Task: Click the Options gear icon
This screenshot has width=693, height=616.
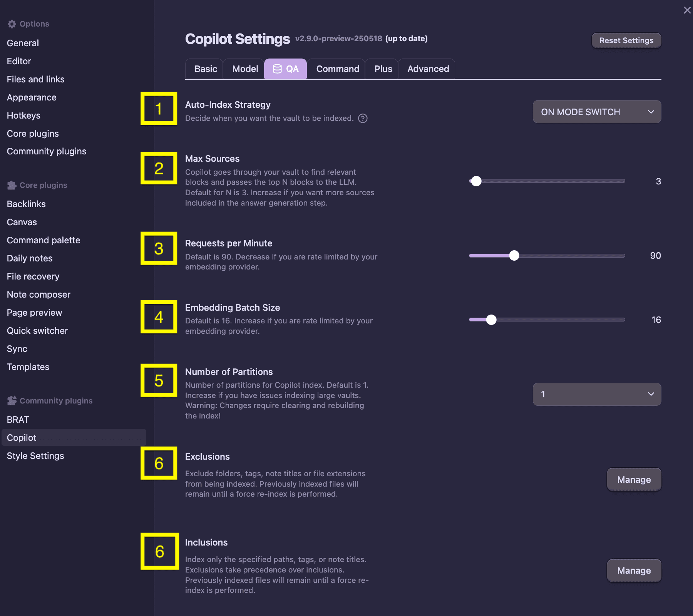Action: (12, 23)
